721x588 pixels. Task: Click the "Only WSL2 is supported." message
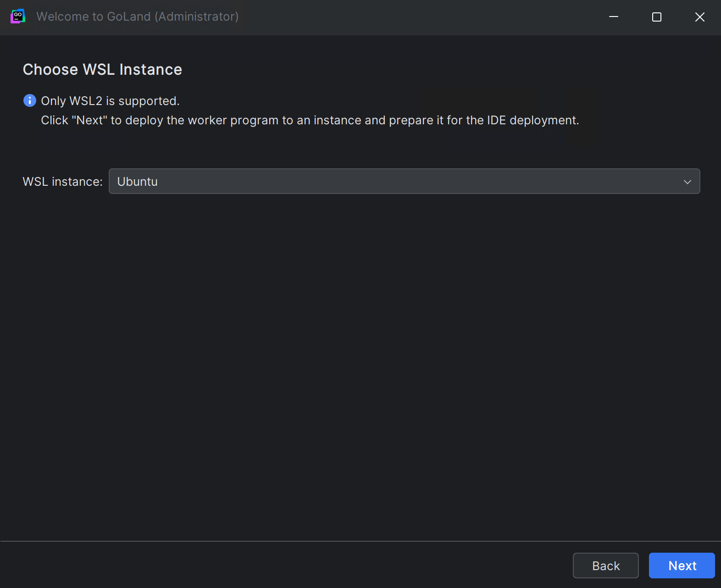tap(110, 101)
